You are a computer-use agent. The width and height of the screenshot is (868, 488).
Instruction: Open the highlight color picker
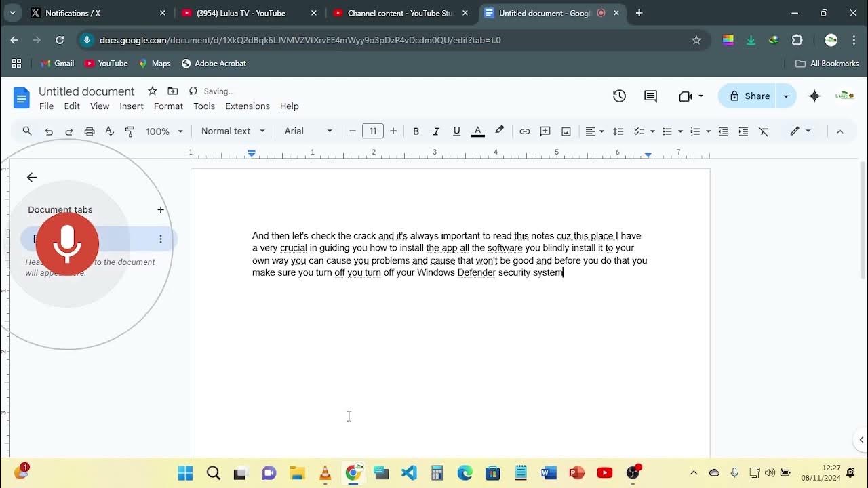coord(500,131)
